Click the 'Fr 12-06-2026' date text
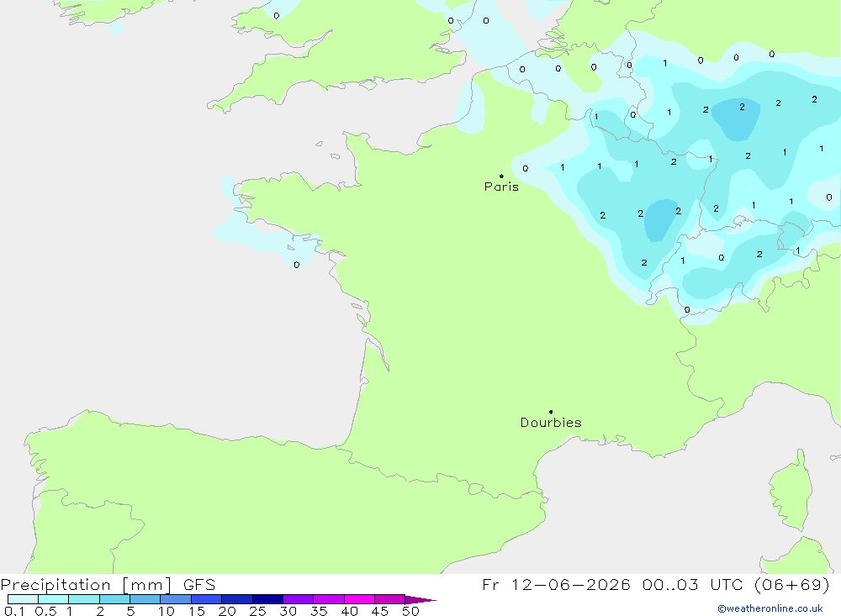Viewport: 841px width, 616px height. coord(556,584)
